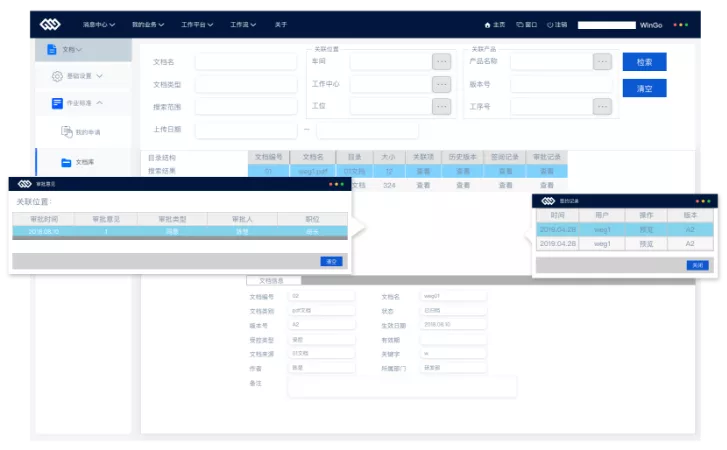Screen dimensions: 727x450
Task: Click the blue 清空 clear button
Action: [644, 88]
